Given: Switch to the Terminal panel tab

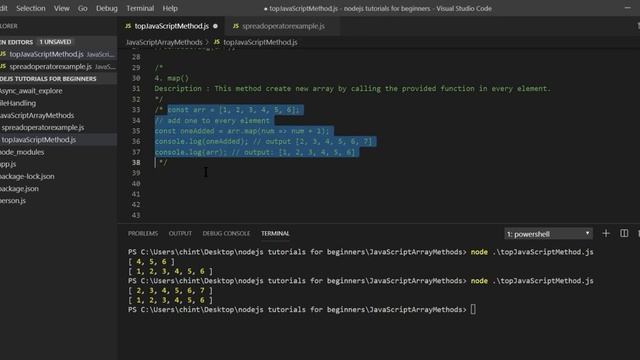Looking at the screenshot, I should [x=275, y=233].
